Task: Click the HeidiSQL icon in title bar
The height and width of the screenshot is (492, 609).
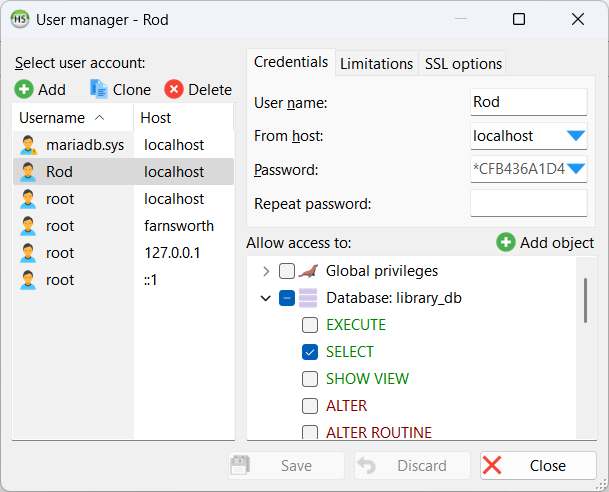Action: pos(18,19)
